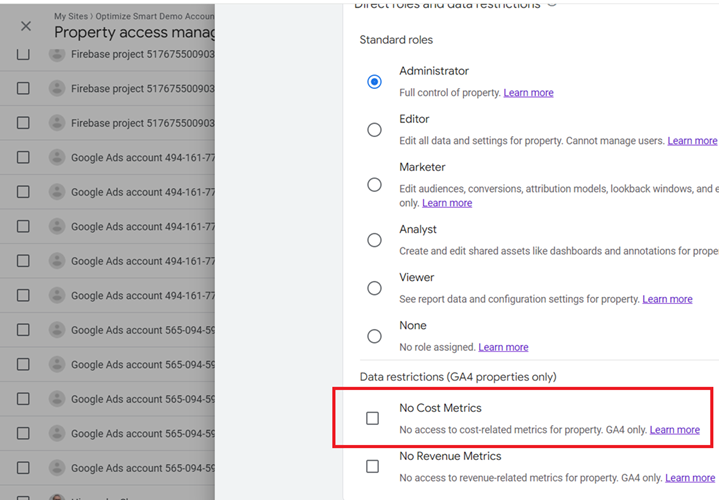Click avatar icon of first Google Ads 565-094 account
Viewport: 719px width, 500px height.
pos(57,330)
